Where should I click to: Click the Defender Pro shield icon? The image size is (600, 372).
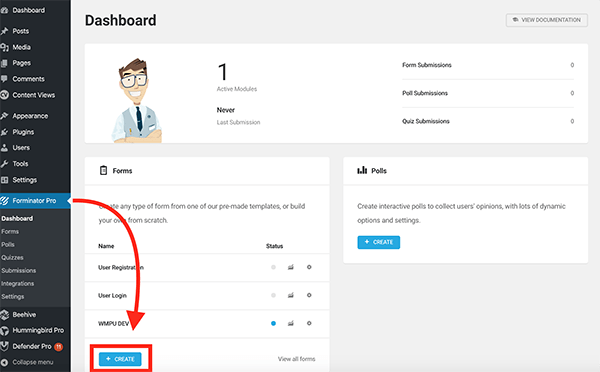click(x=4, y=346)
